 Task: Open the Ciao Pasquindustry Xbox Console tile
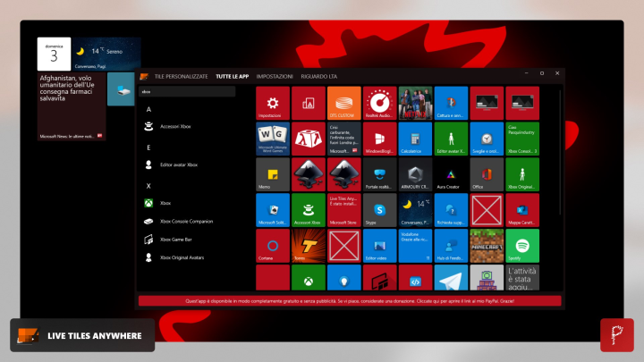point(522,139)
